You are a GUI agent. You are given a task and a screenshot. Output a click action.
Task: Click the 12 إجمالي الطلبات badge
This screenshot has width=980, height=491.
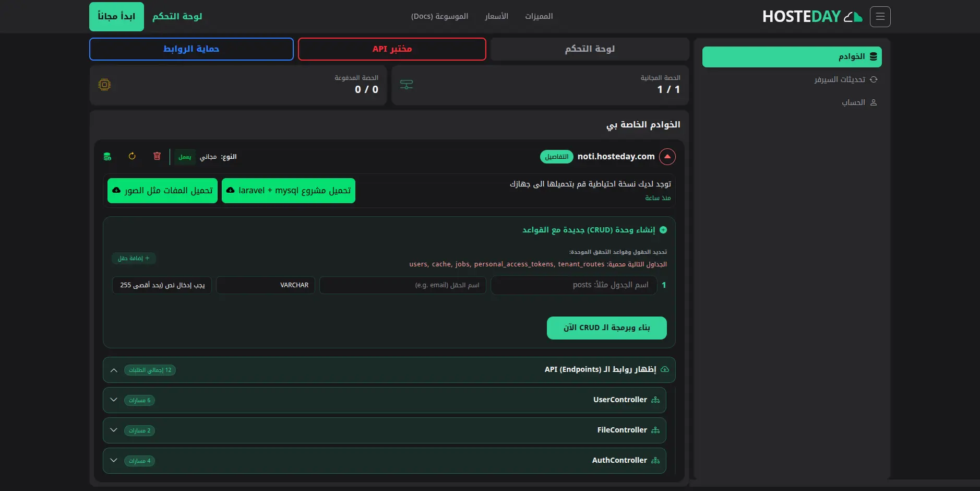[x=150, y=370]
